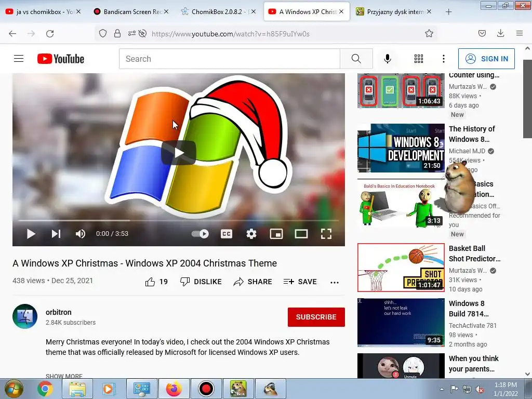Click the play button in player controls

tap(31, 234)
